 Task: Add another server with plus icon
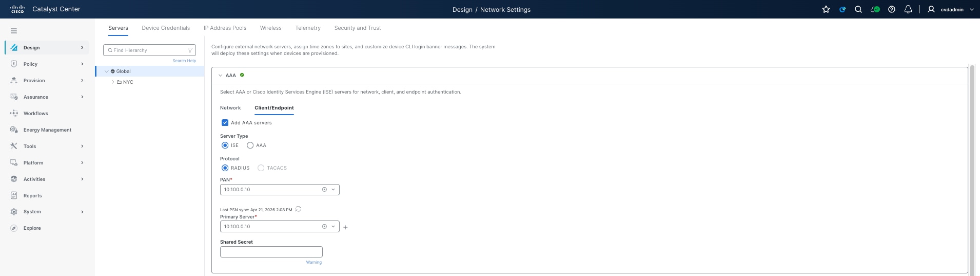tap(345, 227)
